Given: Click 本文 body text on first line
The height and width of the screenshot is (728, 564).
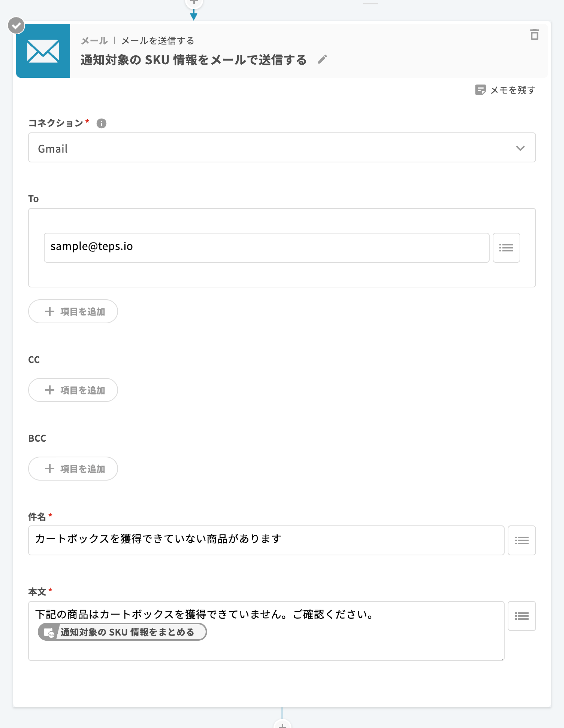Looking at the screenshot, I should pyautogui.click(x=204, y=614).
